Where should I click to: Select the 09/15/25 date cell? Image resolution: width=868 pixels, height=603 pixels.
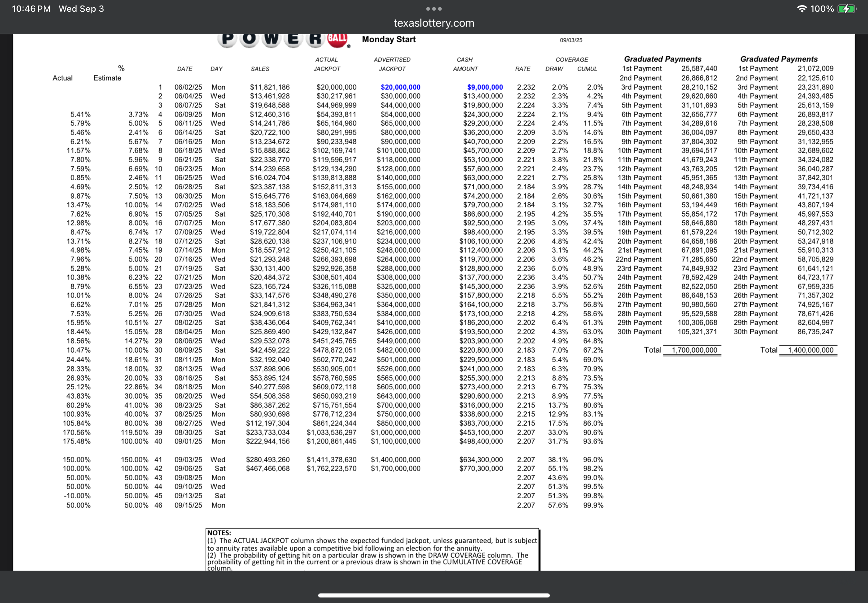point(188,505)
